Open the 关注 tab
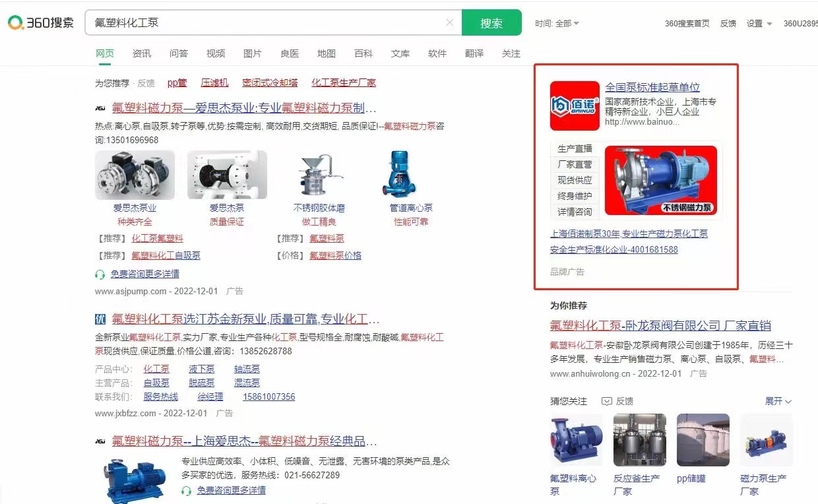This screenshot has height=504, width=818. [x=511, y=53]
